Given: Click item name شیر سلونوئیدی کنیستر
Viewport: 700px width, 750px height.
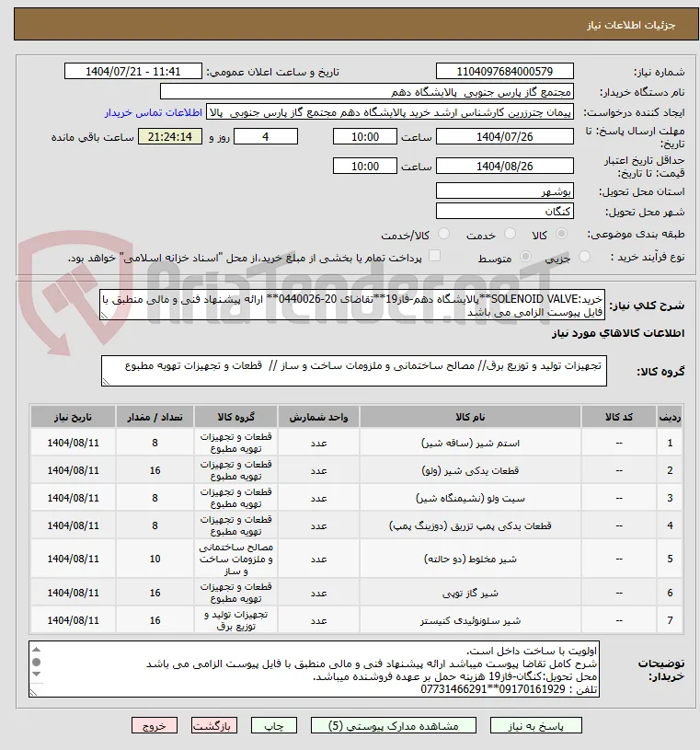Looking at the screenshot, I should tap(470, 621).
